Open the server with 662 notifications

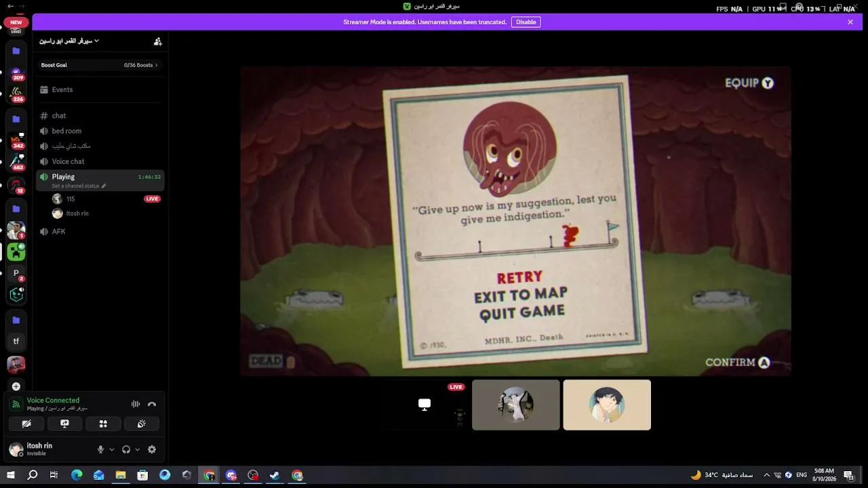(16, 162)
